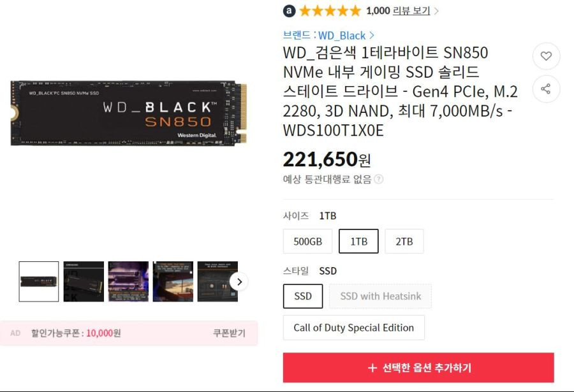Viewport: 574px width, 392px height.
Task: Click the Amazon 'a' logo badge
Action: [x=289, y=11]
